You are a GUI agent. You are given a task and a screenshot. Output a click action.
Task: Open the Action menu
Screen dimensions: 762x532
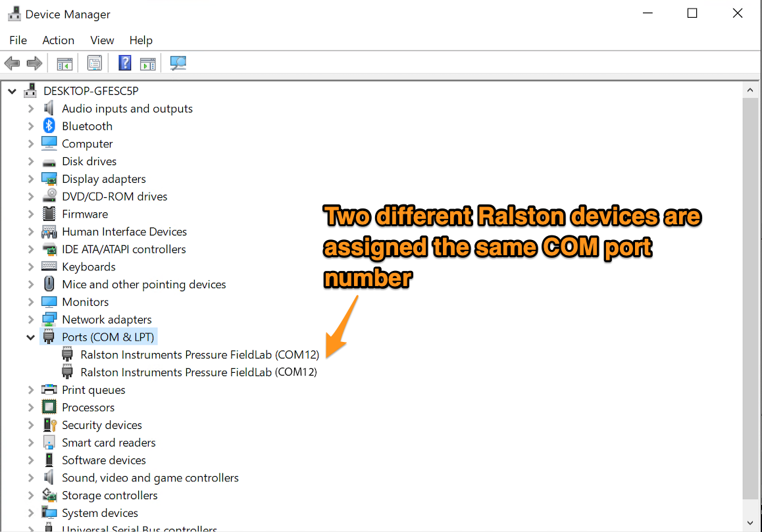tap(59, 40)
